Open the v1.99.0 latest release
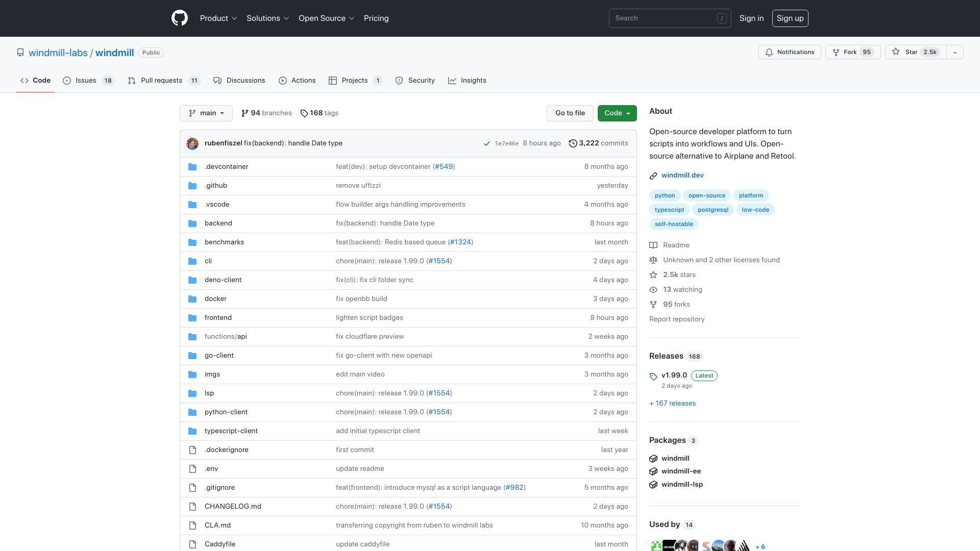 (x=674, y=375)
